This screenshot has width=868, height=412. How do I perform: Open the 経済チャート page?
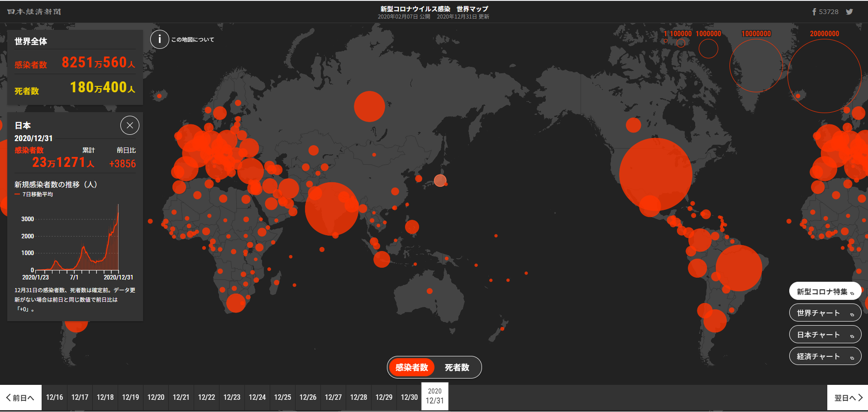coord(825,356)
